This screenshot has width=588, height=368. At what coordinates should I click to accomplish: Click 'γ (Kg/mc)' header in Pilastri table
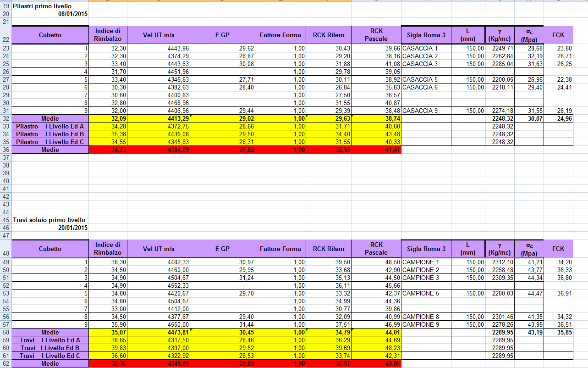point(500,35)
